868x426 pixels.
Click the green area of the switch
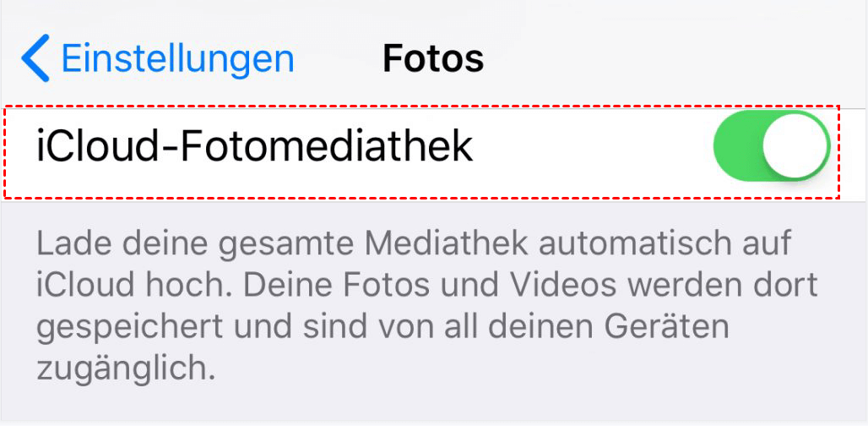click(x=737, y=146)
